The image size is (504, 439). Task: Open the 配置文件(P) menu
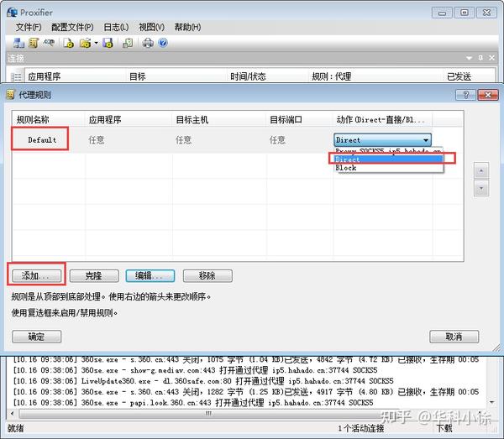(x=72, y=27)
